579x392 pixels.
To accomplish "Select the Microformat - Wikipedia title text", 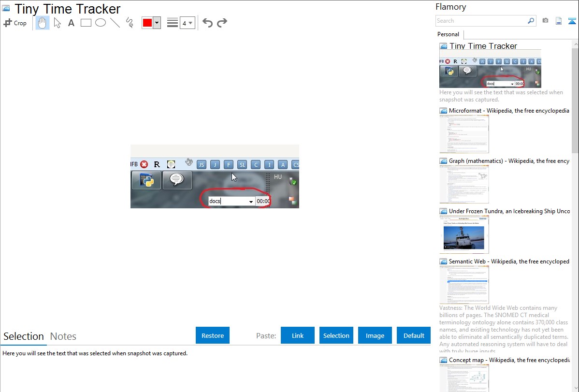I will pos(509,111).
